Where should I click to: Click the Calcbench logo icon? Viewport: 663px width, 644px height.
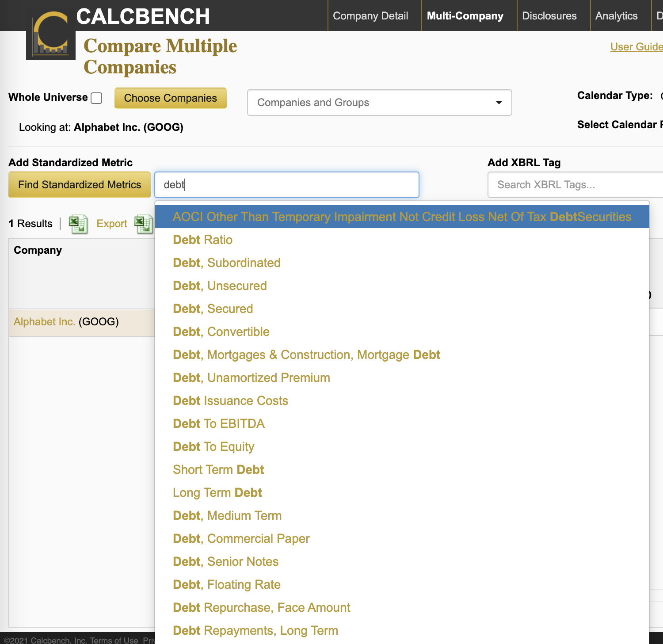[x=51, y=35]
